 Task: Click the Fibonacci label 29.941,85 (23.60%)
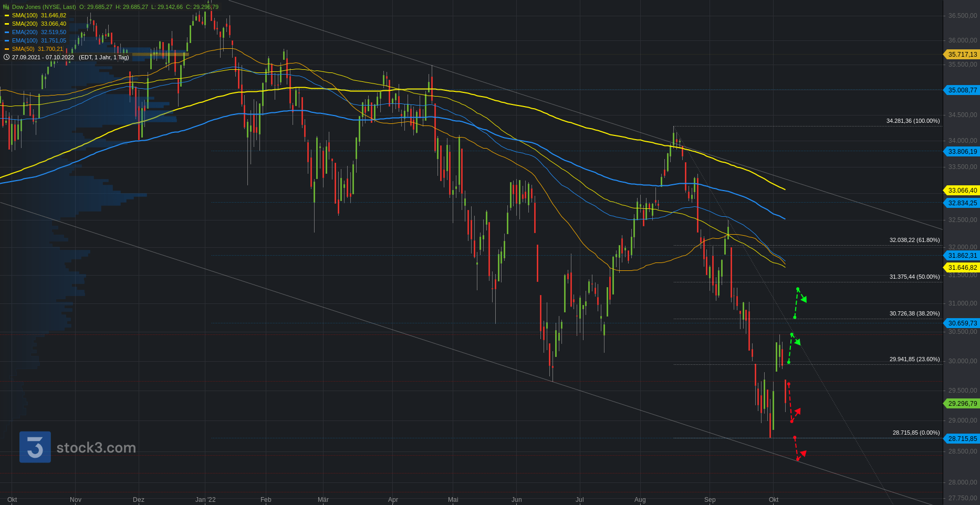tap(914, 359)
